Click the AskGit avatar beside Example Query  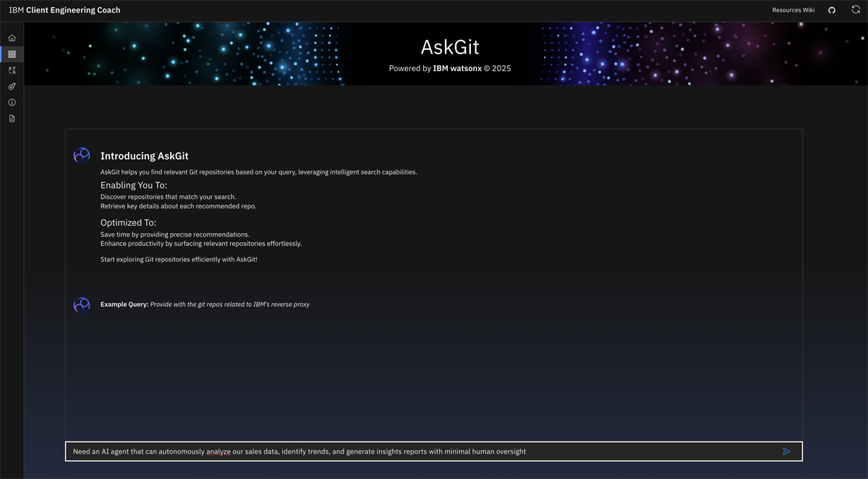(82, 305)
